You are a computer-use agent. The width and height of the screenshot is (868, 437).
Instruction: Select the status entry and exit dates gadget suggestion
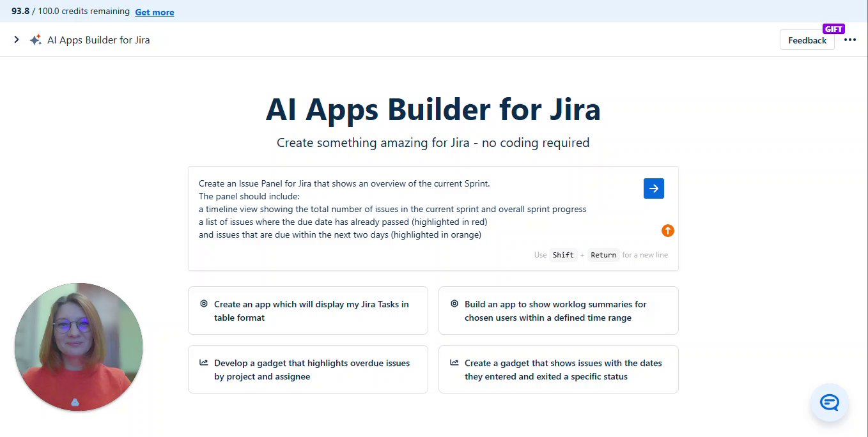tap(558, 369)
